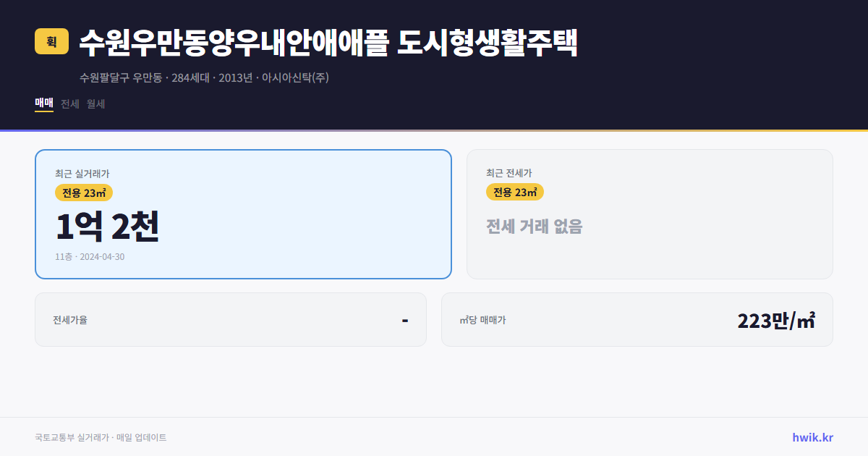
Task: Open the 최근 실거래가 card
Action: (x=242, y=214)
